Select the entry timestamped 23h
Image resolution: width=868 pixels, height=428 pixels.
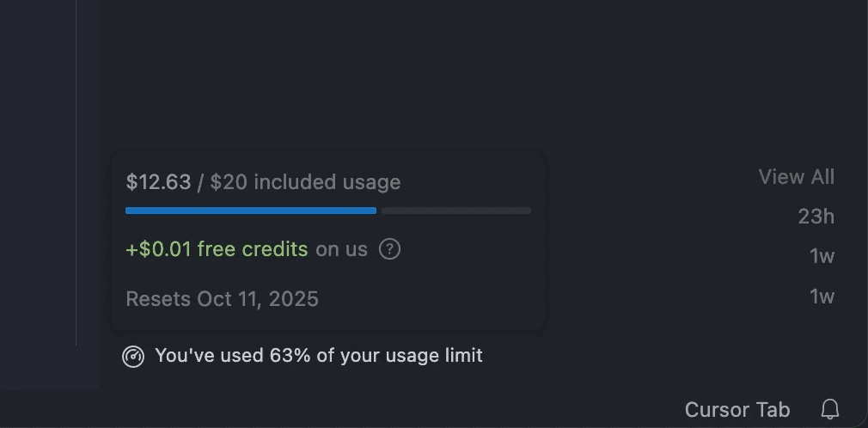816,217
